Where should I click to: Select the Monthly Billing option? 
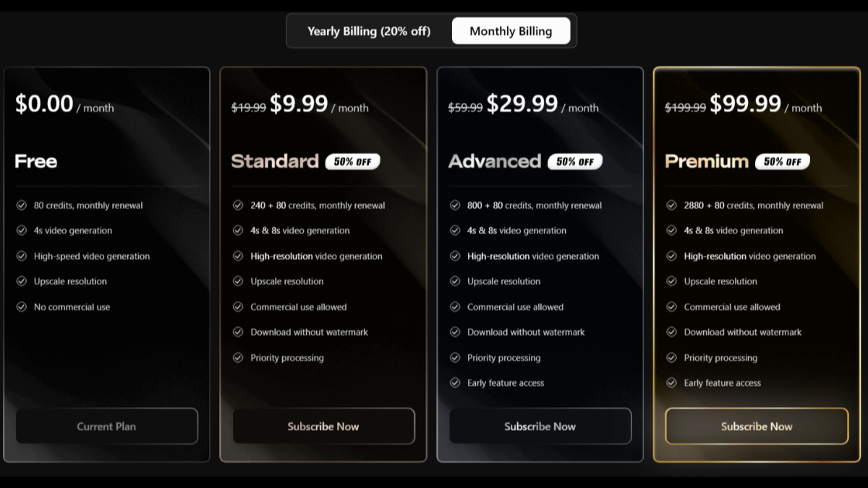511,31
